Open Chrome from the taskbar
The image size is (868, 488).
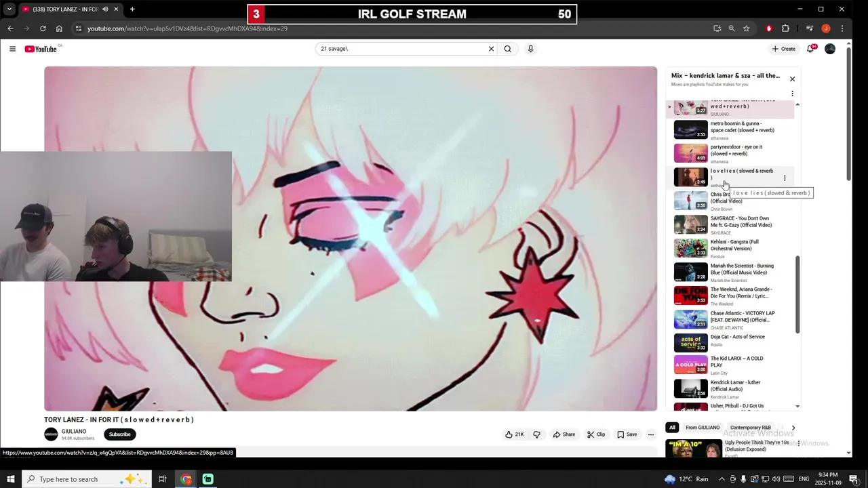pos(186,479)
